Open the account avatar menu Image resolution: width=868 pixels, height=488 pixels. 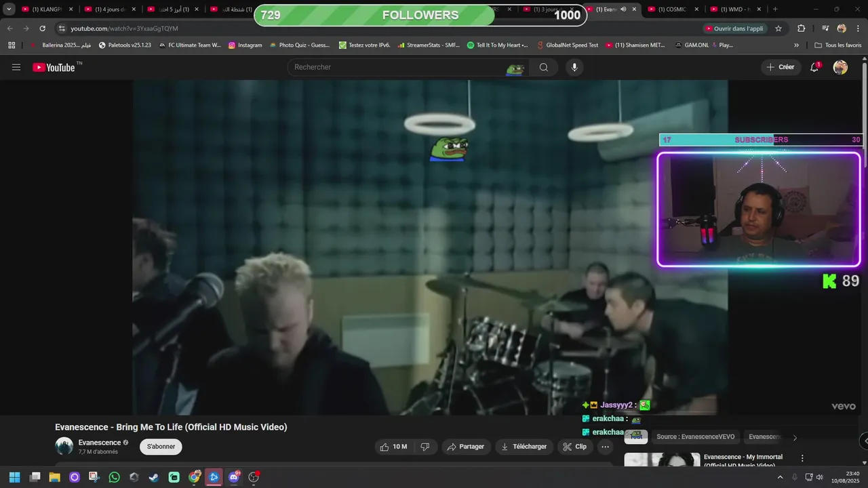[840, 67]
